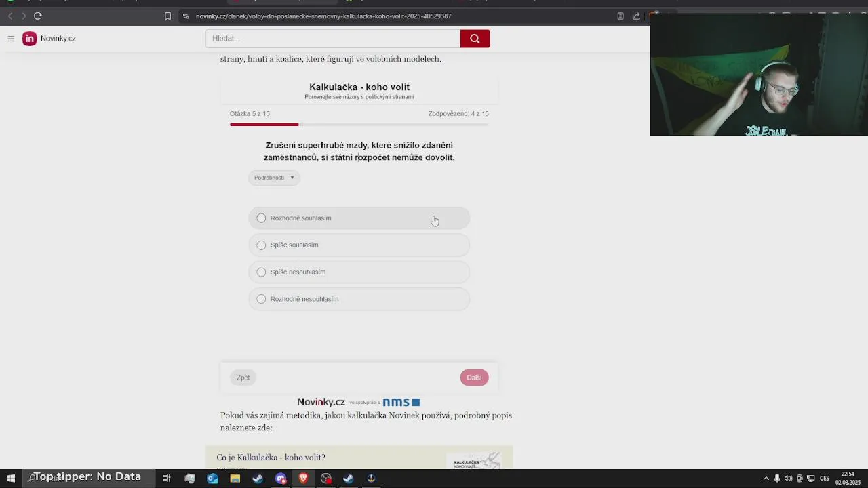Open the anchor-like taskbar app icon
The height and width of the screenshot is (488, 868).
[371, 479]
